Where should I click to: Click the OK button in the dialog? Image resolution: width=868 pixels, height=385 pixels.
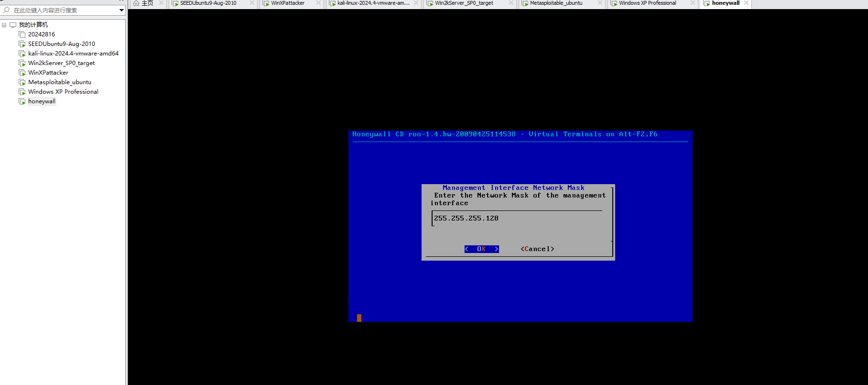[481, 249]
